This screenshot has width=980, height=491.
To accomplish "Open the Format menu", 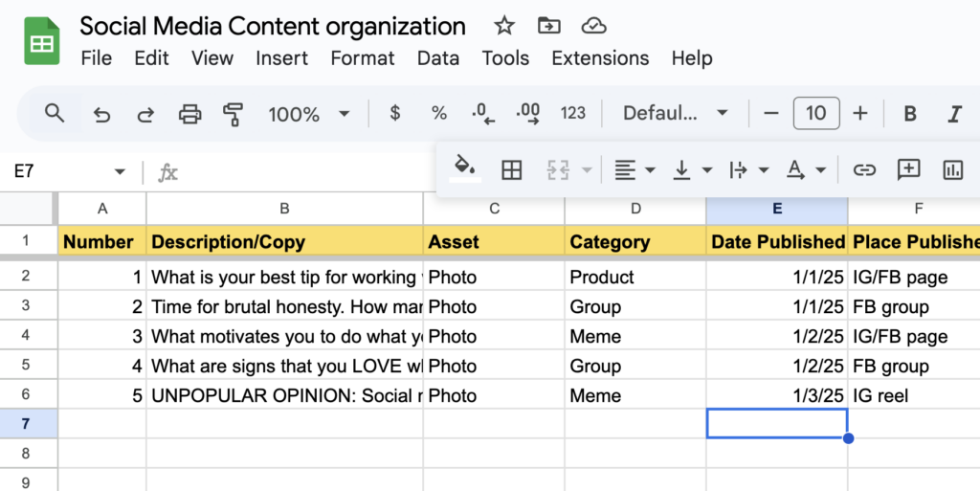I will [363, 58].
